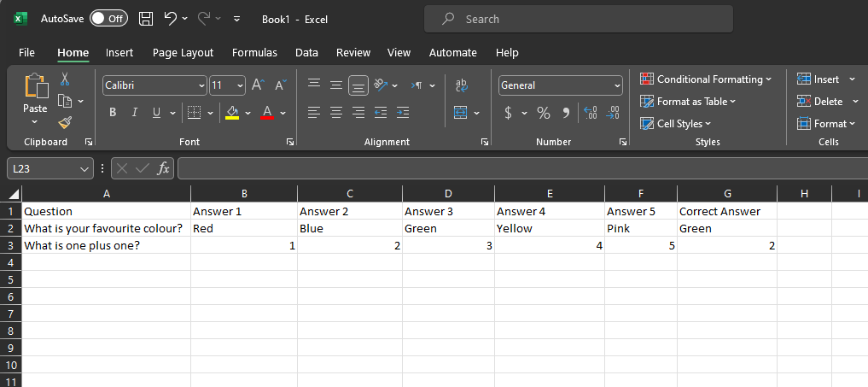Expand the Paste options arrow
This screenshot has width=868, height=387.
35,122
